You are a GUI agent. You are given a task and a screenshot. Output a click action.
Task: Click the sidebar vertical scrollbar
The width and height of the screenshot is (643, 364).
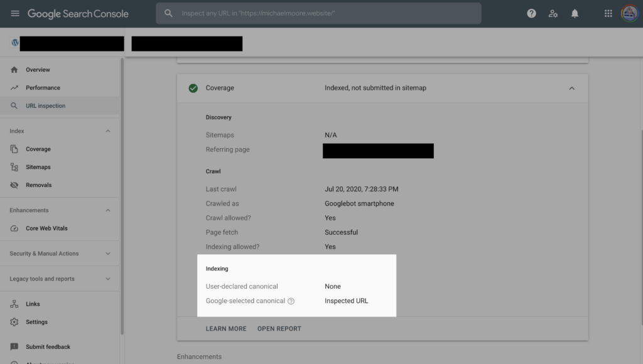[122, 197]
